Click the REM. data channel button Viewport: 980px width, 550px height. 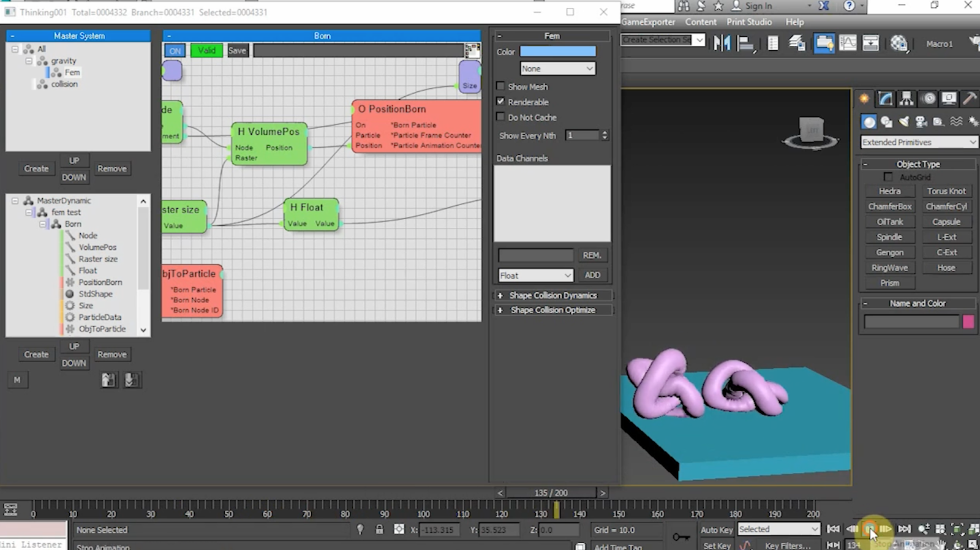pos(592,255)
